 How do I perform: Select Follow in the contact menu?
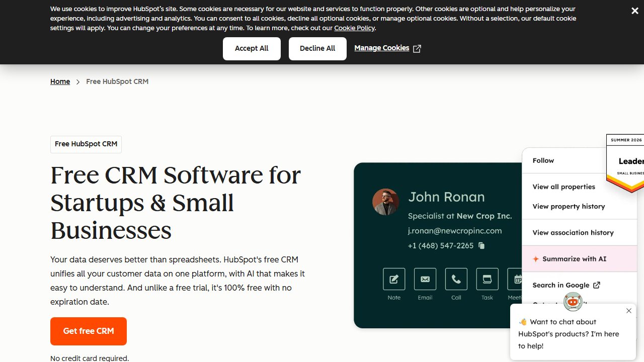(543, 160)
